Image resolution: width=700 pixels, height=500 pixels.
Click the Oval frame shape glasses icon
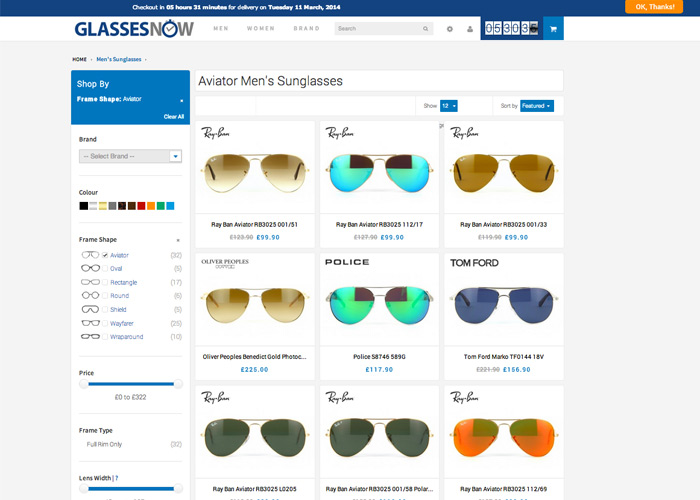pos(90,268)
